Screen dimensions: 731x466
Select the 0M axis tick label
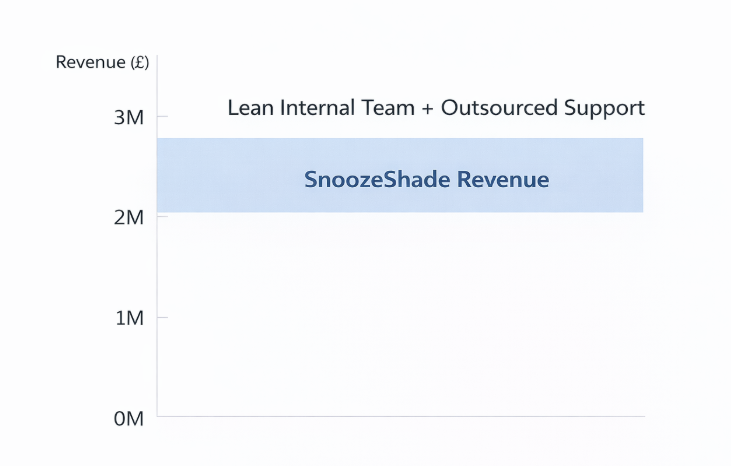coord(129,419)
